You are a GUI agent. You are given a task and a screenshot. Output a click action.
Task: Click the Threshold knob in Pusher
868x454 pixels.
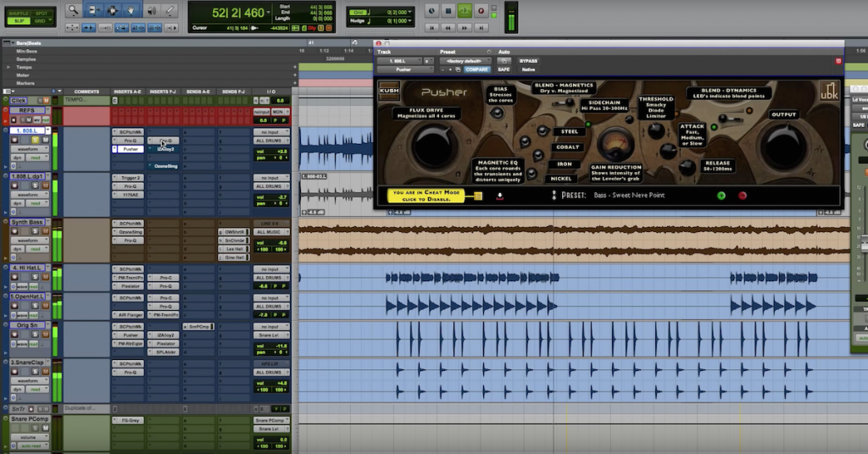(657, 131)
